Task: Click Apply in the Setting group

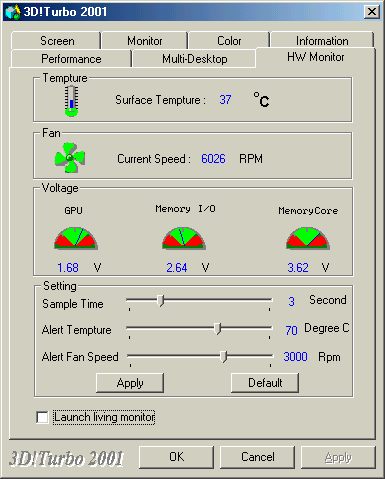Action: (130, 383)
